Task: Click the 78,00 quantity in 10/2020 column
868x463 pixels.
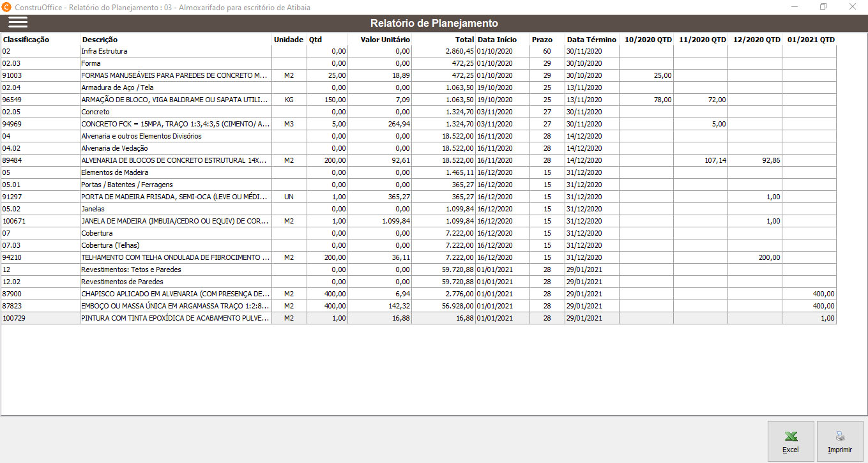Action: (662, 100)
